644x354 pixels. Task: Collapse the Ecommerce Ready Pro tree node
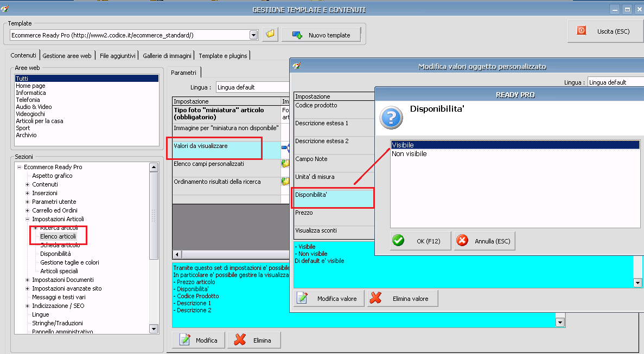coord(20,167)
